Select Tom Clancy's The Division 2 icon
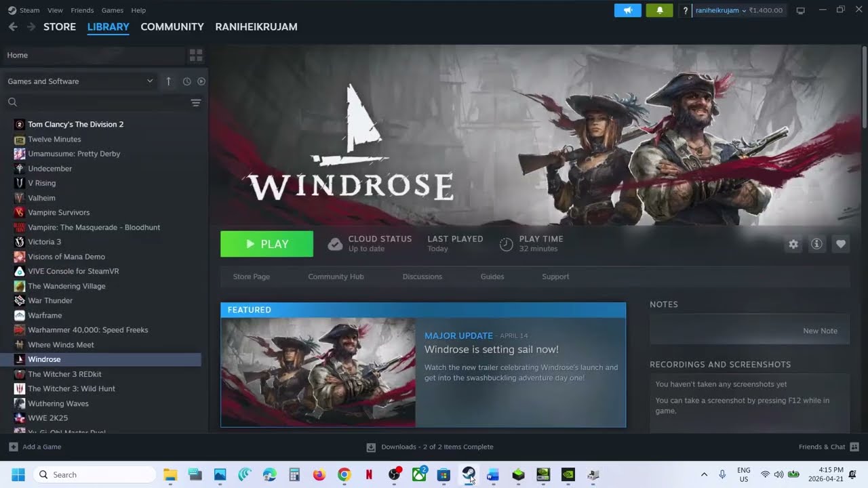 point(20,125)
